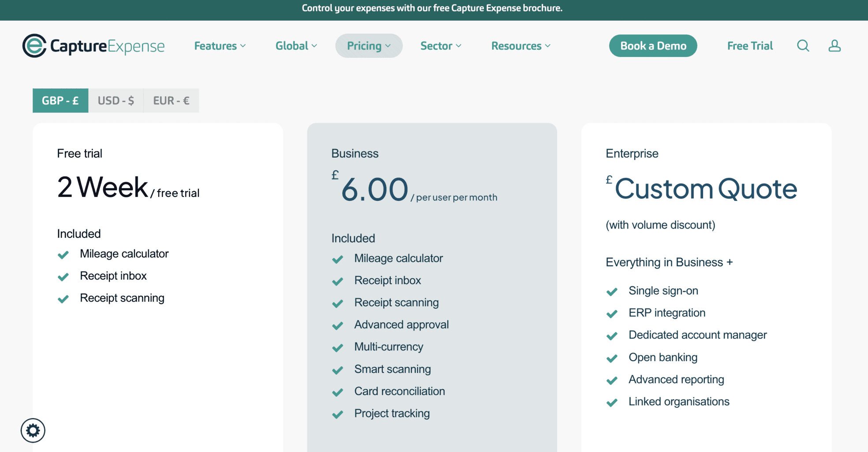Click the CaptureExpense logo
The image size is (868, 452).
[x=94, y=45]
